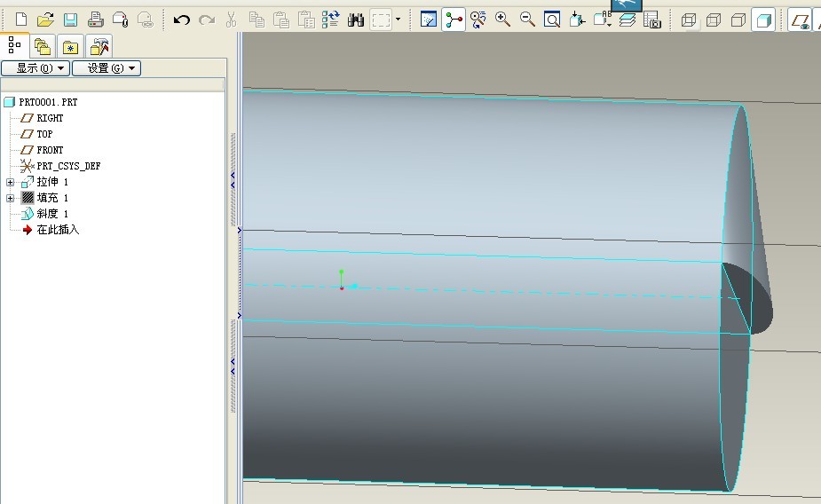Toggle the datum plane display
Viewport: 821px width, 504px height.
pos(800,20)
